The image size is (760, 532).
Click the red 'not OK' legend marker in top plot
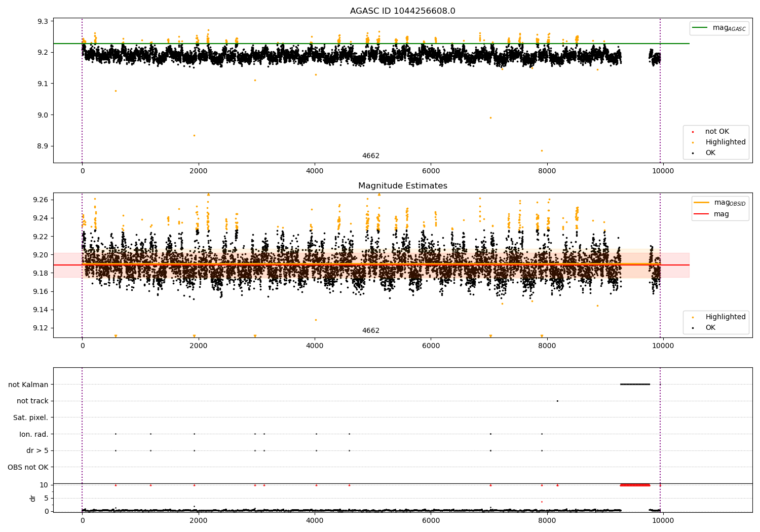(x=693, y=132)
